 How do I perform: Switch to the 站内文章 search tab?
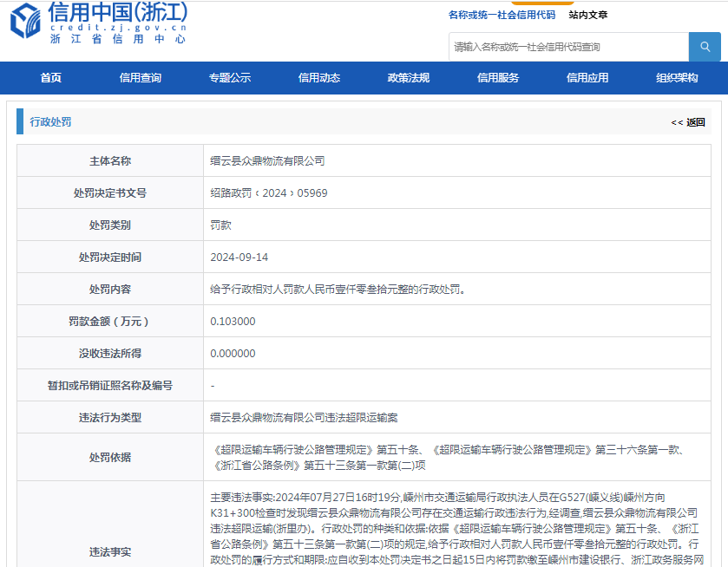[588, 15]
